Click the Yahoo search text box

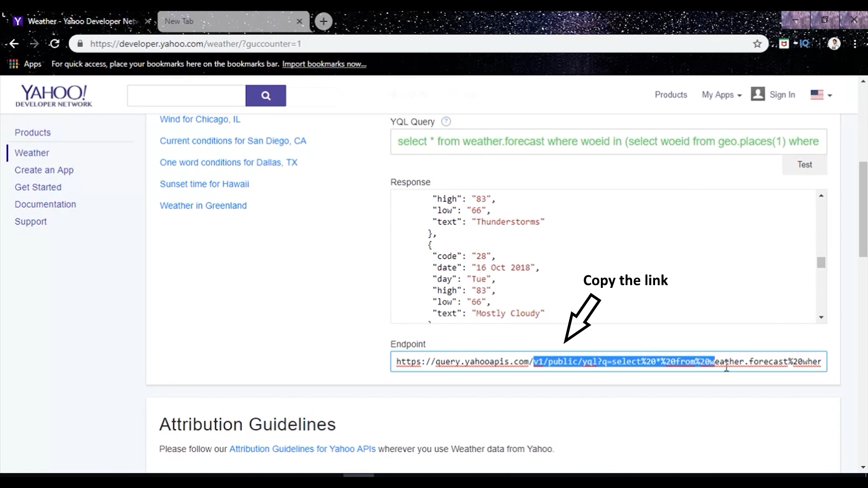coord(186,96)
